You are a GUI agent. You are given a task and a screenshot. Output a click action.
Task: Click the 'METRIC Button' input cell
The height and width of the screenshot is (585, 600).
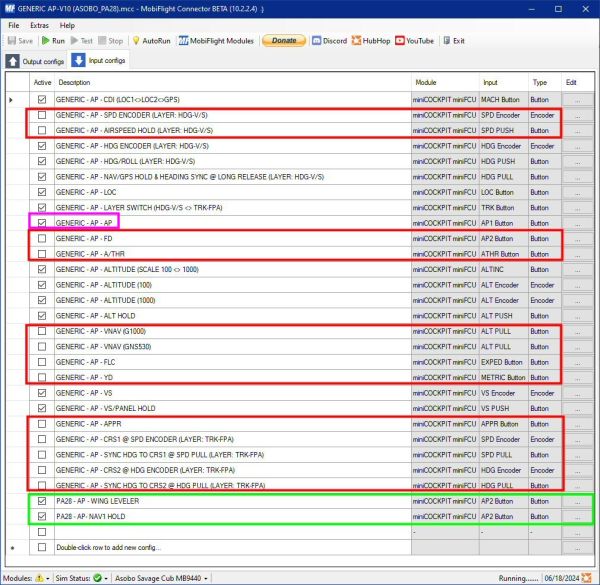click(504, 378)
